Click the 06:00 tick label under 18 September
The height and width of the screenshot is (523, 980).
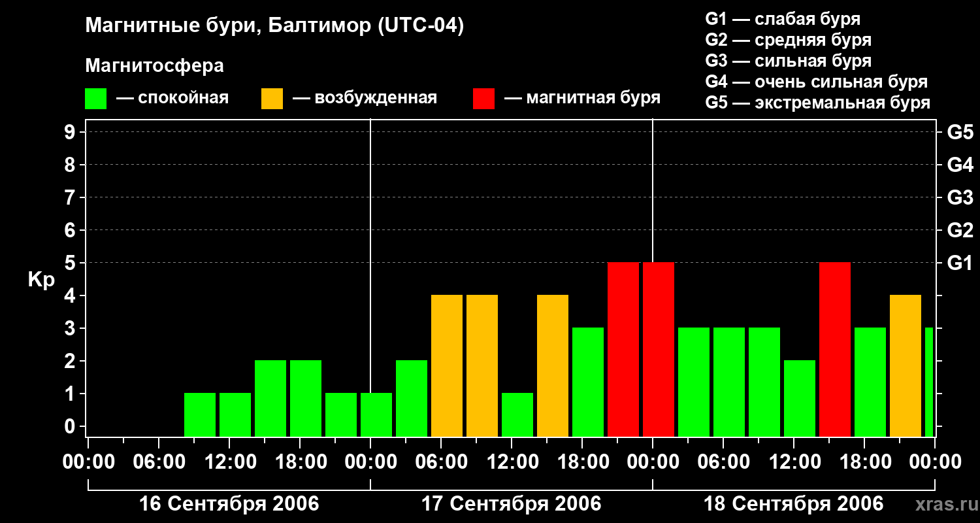[x=723, y=462]
